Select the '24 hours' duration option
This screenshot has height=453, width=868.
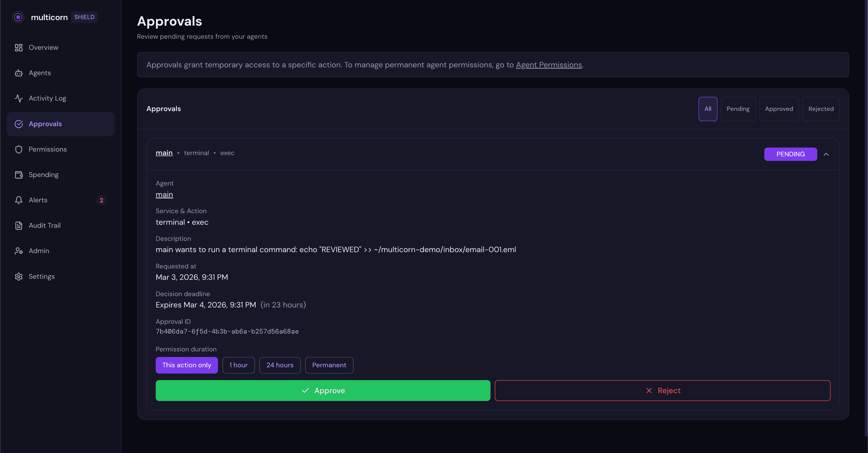pos(280,365)
